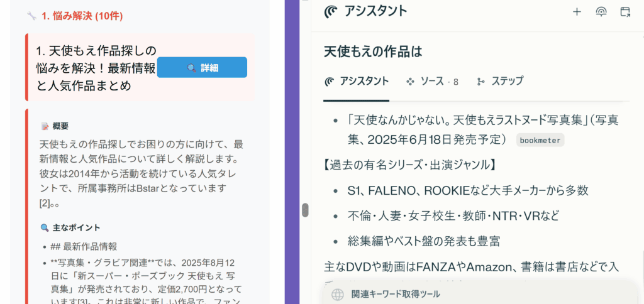Click the 概要 section label
This screenshot has height=304, width=644.
tap(60, 126)
